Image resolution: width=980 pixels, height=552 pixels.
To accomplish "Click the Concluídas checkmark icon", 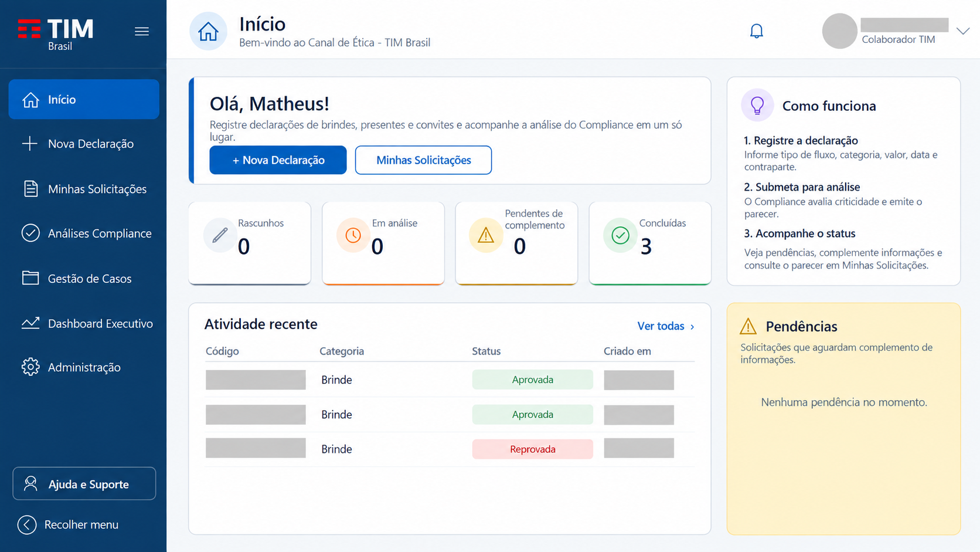I will click(x=620, y=235).
